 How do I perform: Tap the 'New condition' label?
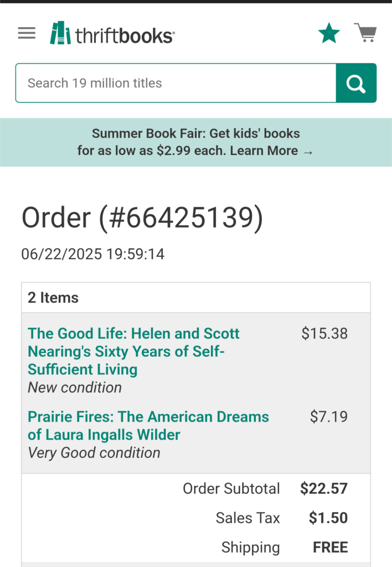tap(75, 387)
